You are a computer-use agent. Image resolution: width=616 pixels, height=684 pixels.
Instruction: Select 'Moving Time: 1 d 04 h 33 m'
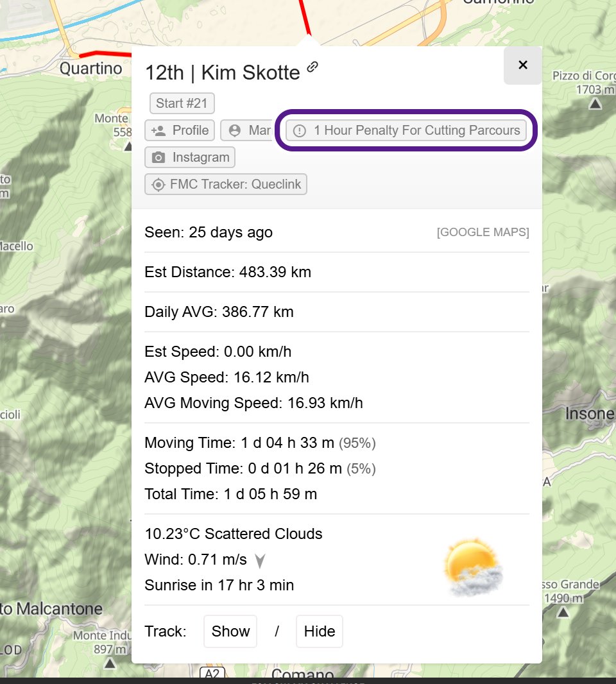coord(239,443)
